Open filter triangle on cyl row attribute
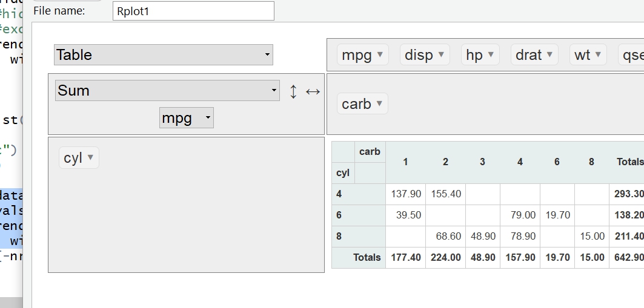This screenshot has height=308, width=644. [x=90, y=157]
